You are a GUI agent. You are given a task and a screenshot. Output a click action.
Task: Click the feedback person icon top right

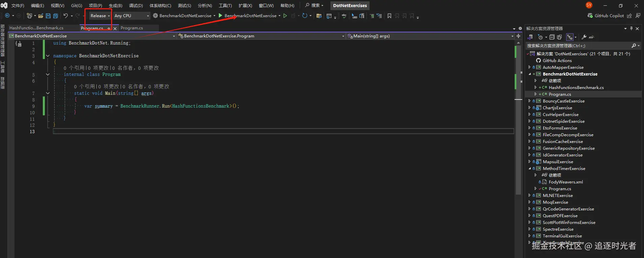click(638, 16)
